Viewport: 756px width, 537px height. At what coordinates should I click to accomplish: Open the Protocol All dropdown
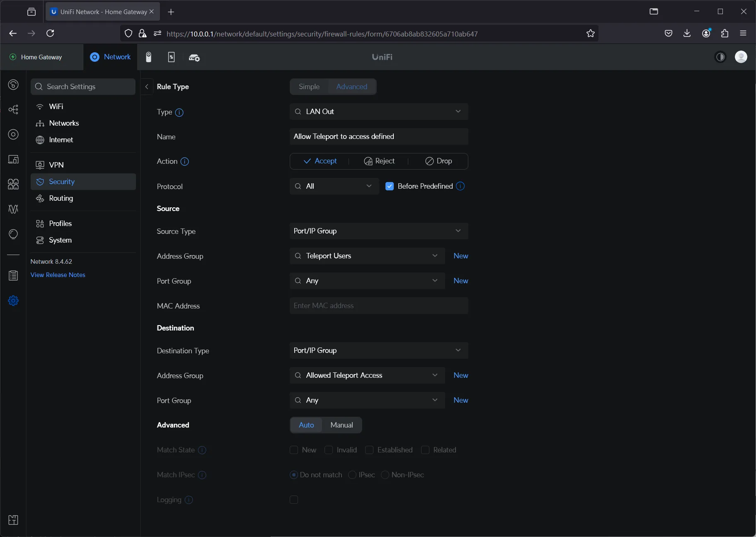pyautogui.click(x=334, y=186)
